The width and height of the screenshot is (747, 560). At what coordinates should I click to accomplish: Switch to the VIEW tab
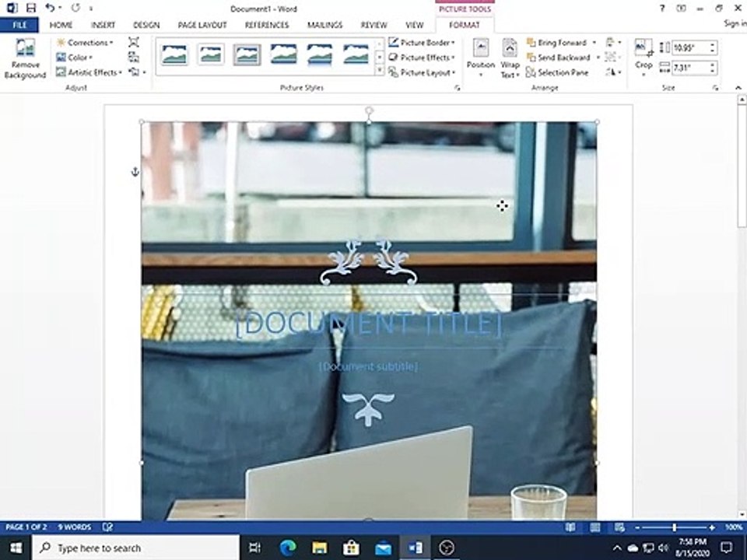414,25
